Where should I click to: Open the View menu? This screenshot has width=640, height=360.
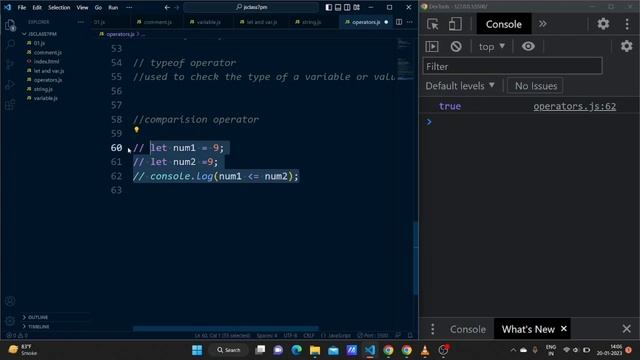tap(82, 7)
